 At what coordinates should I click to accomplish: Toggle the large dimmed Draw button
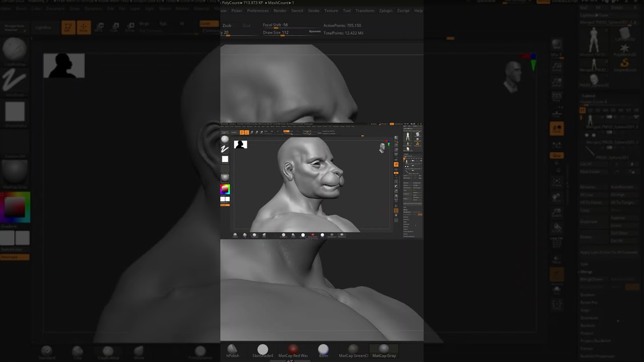click(x=84, y=27)
